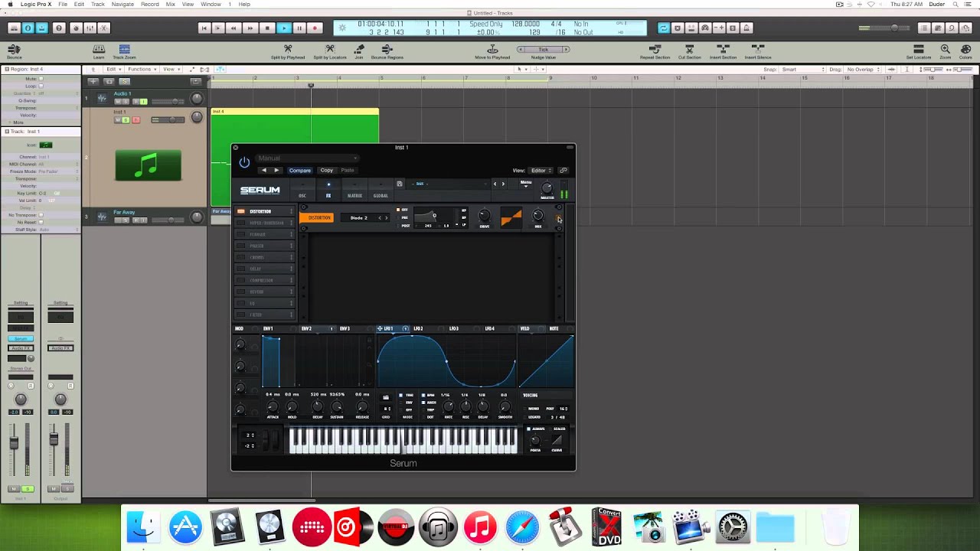The height and width of the screenshot is (551, 980).
Task: Collapse the Region Inst 4 disclosure triangle
Action: (x=6, y=70)
